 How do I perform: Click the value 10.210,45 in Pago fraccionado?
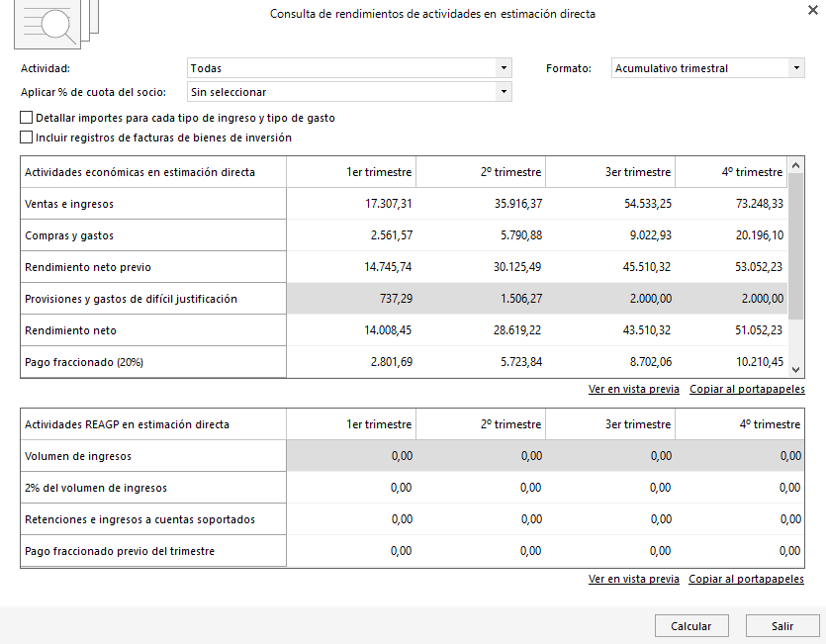tap(760, 361)
